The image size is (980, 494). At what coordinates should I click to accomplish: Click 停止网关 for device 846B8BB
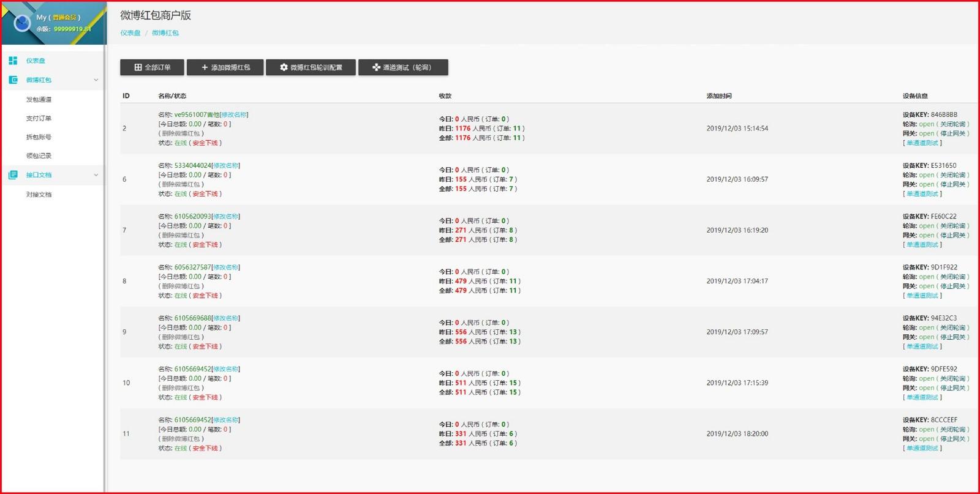[952, 133]
